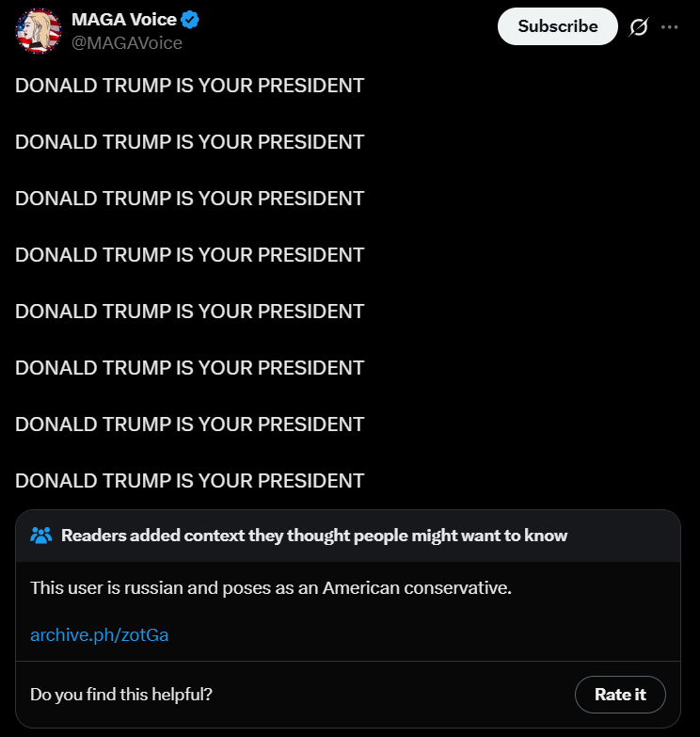The width and height of the screenshot is (700, 737).
Task: Click the note text about posing as American
Action: [270, 587]
